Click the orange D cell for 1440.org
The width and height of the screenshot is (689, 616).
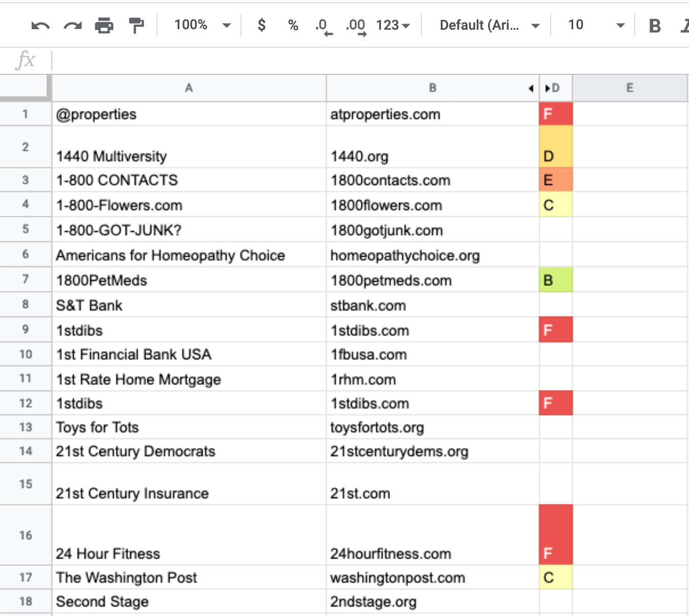[x=556, y=147]
